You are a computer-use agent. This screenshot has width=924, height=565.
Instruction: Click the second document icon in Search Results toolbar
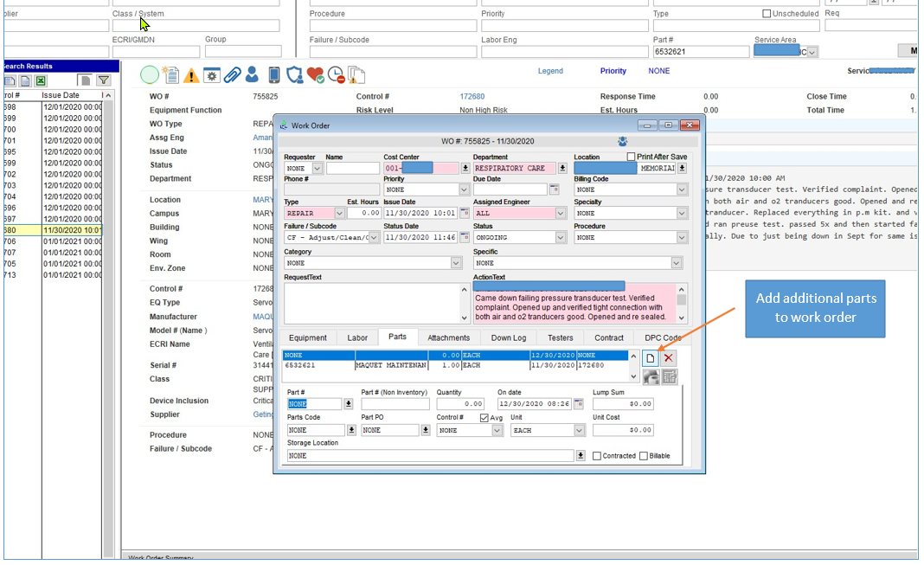click(25, 80)
